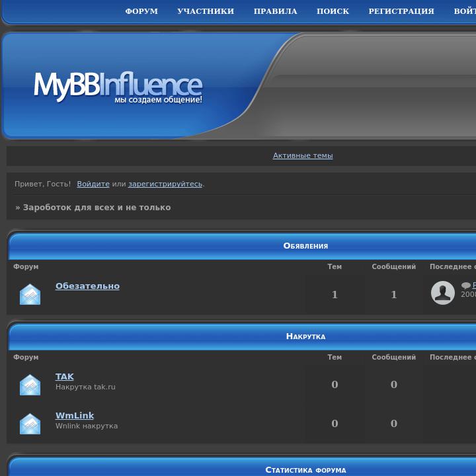Click the Накрутка tak.ru description text
Screen dimensions: 476x476
[85, 387]
